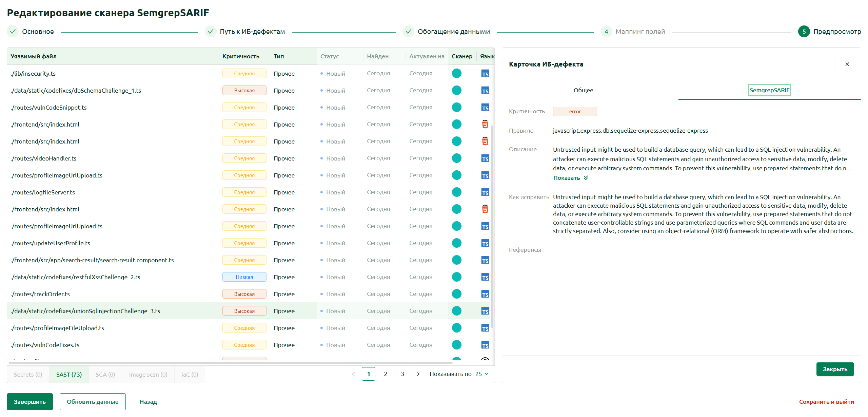Click the TypeScript icon for ./lib/insecurity.ts
Viewport: 868px width, 417px height.
485,74
